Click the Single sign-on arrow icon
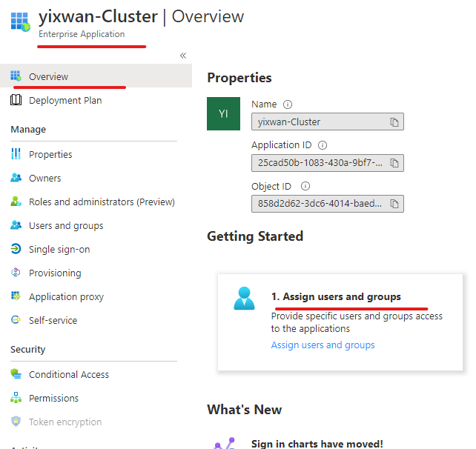Screen dimensions: 476x449 point(16,249)
